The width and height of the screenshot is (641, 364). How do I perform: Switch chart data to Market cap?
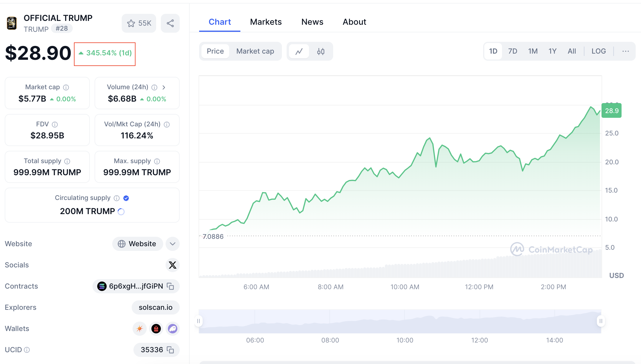tap(255, 51)
